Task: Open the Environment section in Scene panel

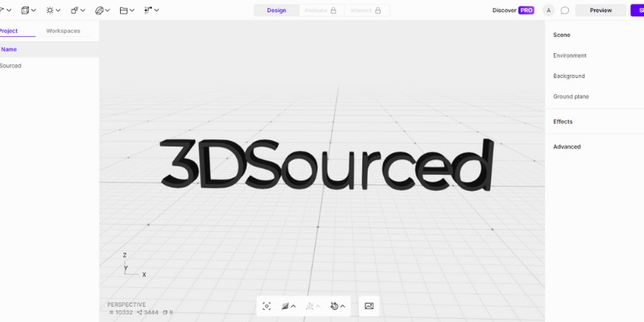Action: tap(570, 56)
